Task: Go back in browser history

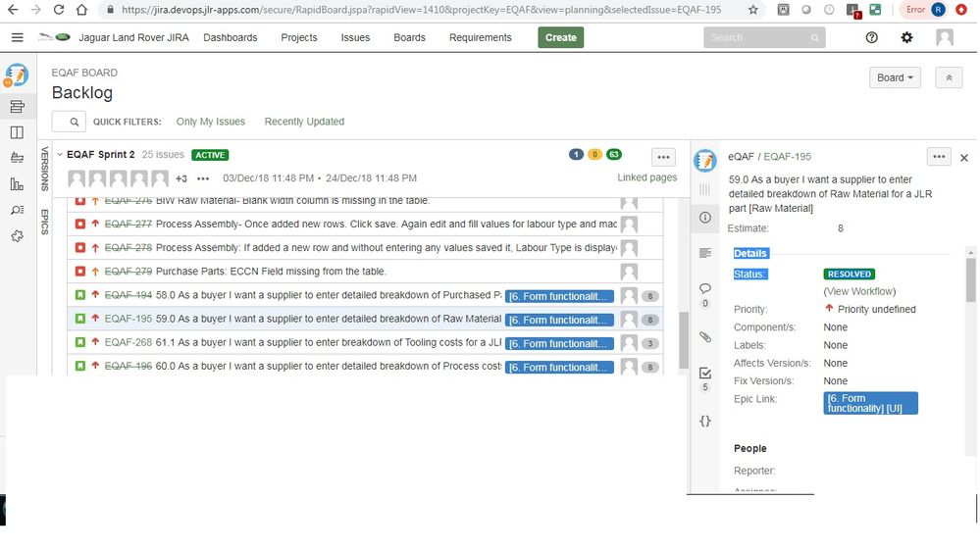Action: pos(13,10)
